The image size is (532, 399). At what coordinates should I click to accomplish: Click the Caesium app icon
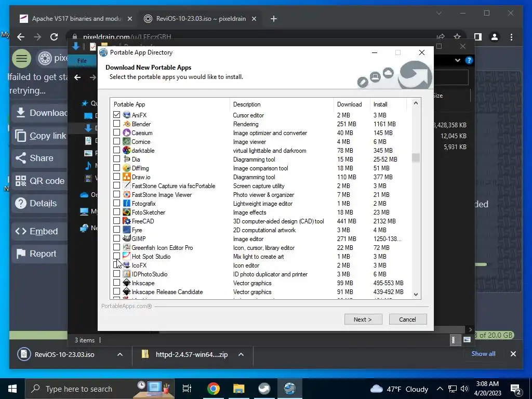pyautogui.click(x=127, y=132)
